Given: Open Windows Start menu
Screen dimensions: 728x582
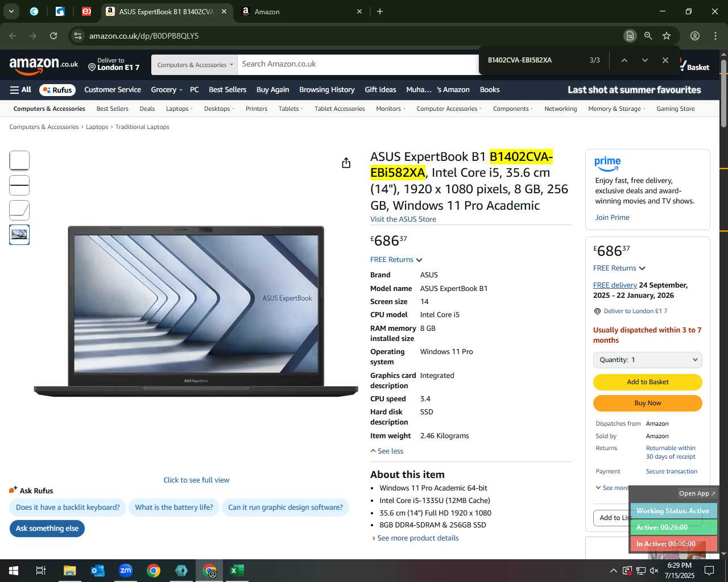Looking at the screenshot, I should tap(13, 571).
